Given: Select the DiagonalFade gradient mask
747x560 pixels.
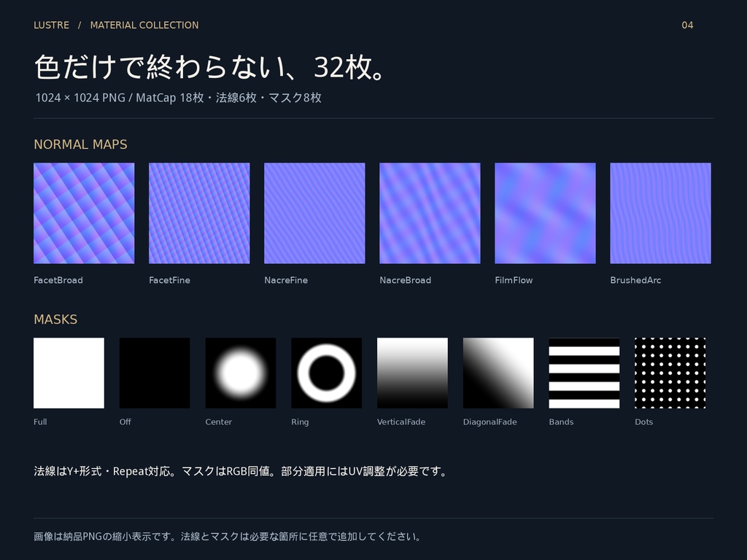Looking at the screenshot, I should (x=498, y=373).
